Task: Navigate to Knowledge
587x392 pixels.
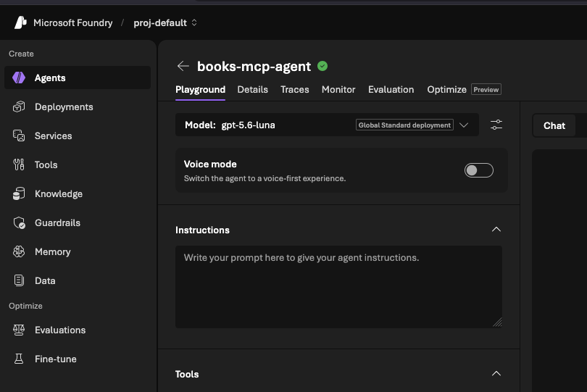Action: point(78,193)
